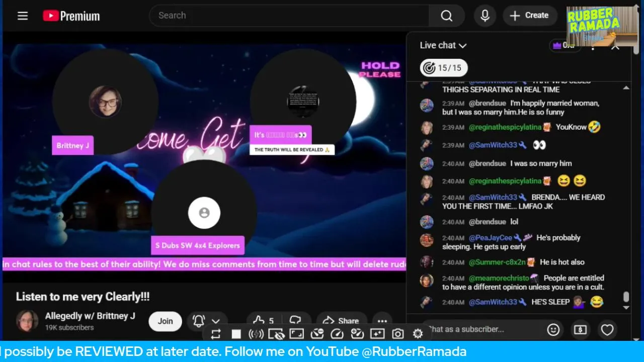Viewport: 644px width, 362px height.
Task: Click the Brittney J name label
Action: [73, 145]
